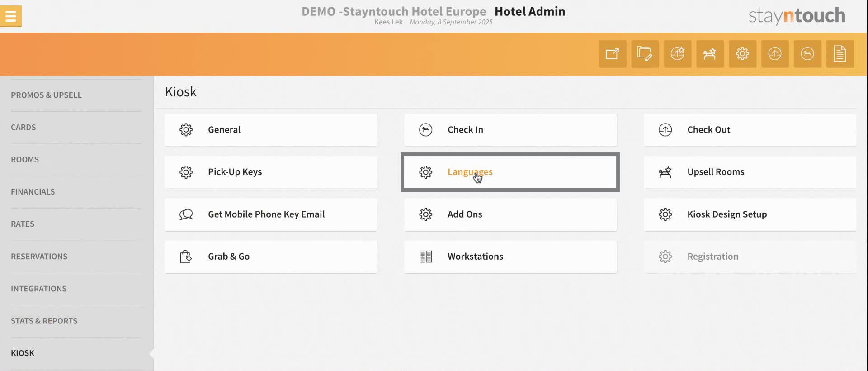
Task: Open Financials in sidebar
Action: coord(33,192)
